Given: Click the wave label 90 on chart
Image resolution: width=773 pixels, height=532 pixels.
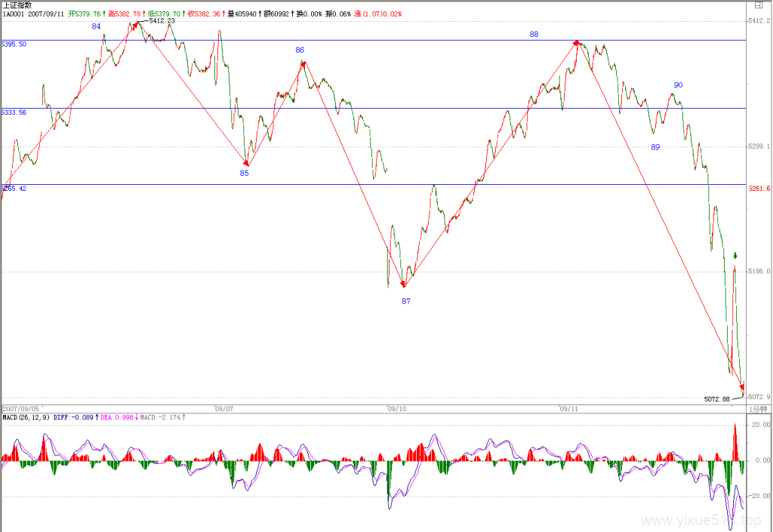Looking at the screenshot, I should (679, 85).
